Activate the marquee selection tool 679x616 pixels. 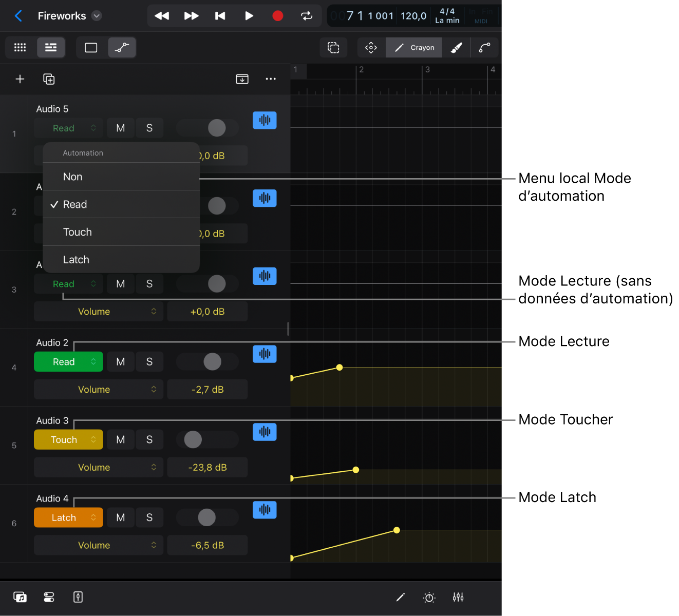pos(333,47)
